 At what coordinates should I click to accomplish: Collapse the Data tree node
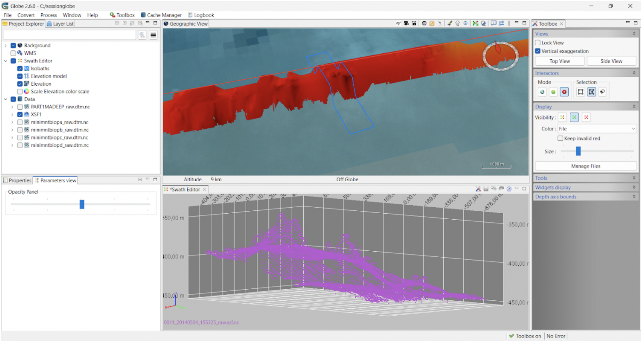click(x=5, y=99)
